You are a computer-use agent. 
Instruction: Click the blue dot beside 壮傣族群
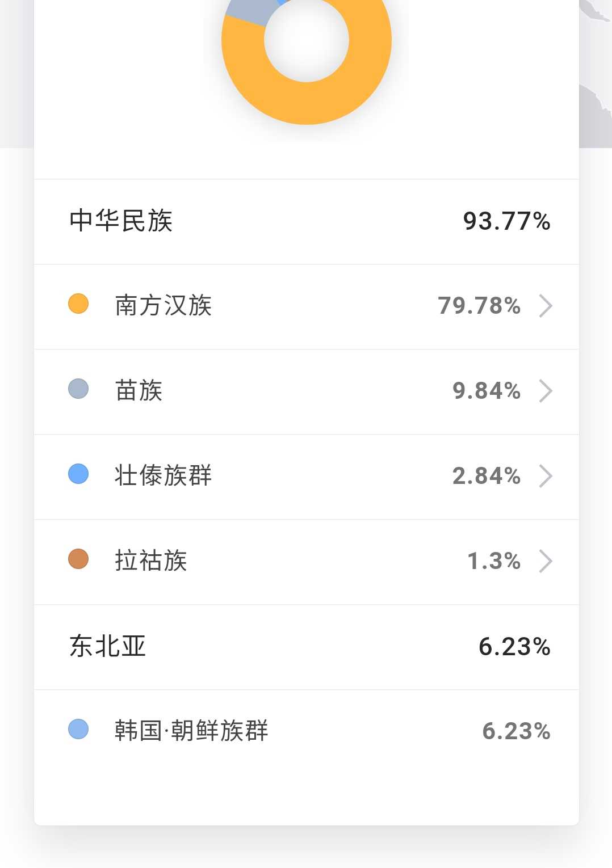pyautogui.click(x=78, y=474)
